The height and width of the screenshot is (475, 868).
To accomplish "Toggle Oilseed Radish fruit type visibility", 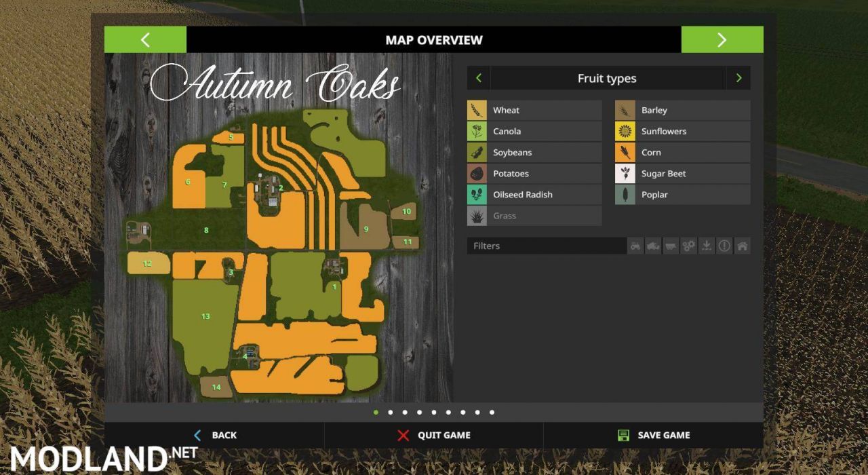I will (534, 195).
